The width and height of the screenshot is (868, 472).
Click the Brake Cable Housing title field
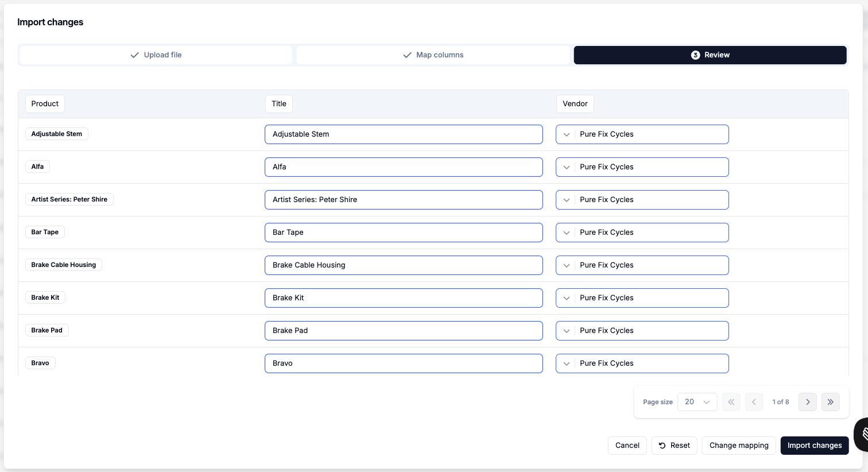coord(403,265)
